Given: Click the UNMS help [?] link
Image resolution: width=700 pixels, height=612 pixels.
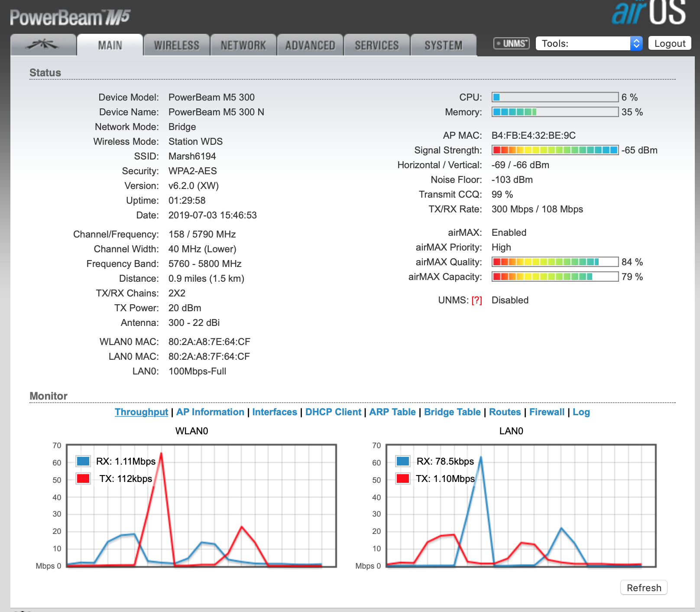Looking at the screenshot, I should (x=476, y=300).
